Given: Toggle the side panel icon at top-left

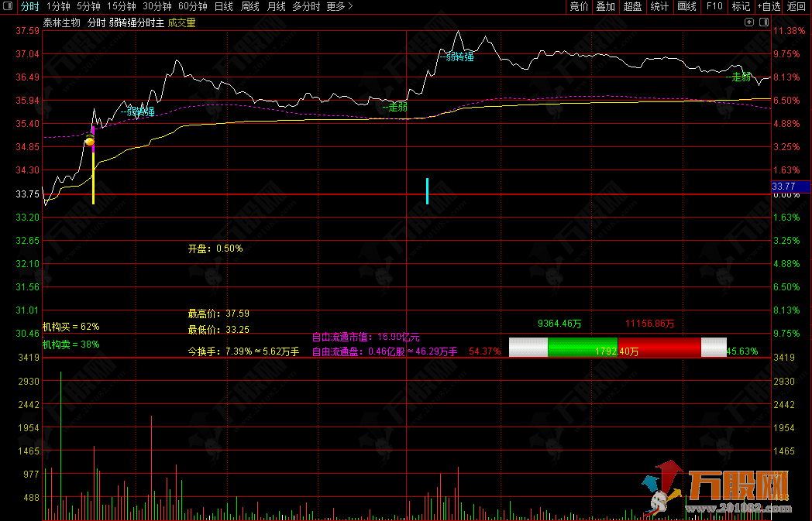Looking at the screenshot, I should 7,6.
